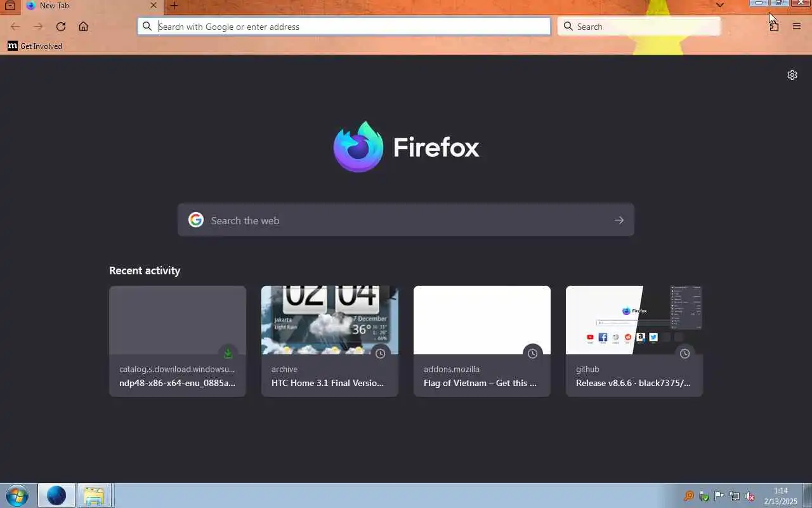812x508 pixels.
Task: Click the Show desktop button
Action: pos(807,496)
